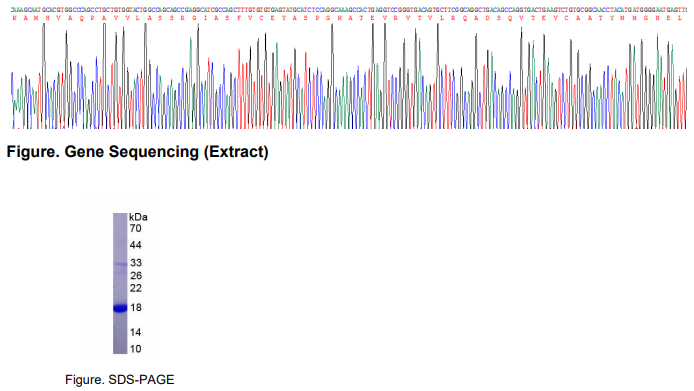
Task: Click the top of the SDS-PAGE gel lane
Action: pyautogui.click(x=120, y=216)
